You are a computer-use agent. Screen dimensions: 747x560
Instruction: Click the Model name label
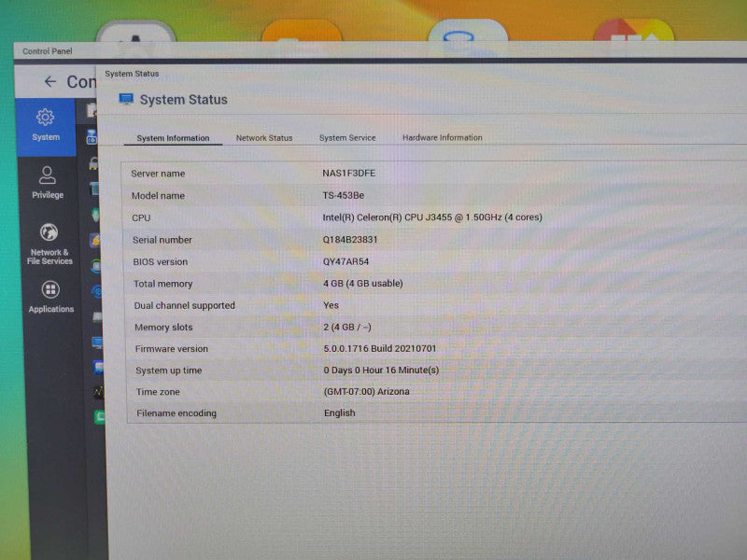click(x=158, y=196)
